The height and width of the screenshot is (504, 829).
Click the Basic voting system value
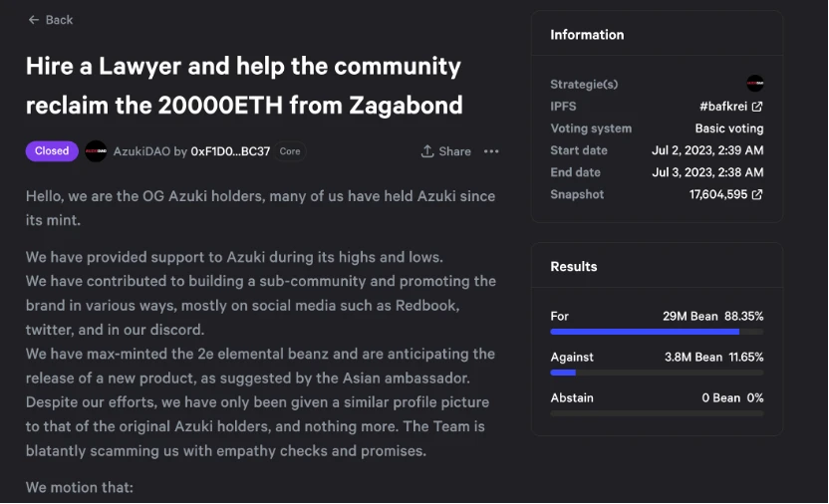[729, 128]
